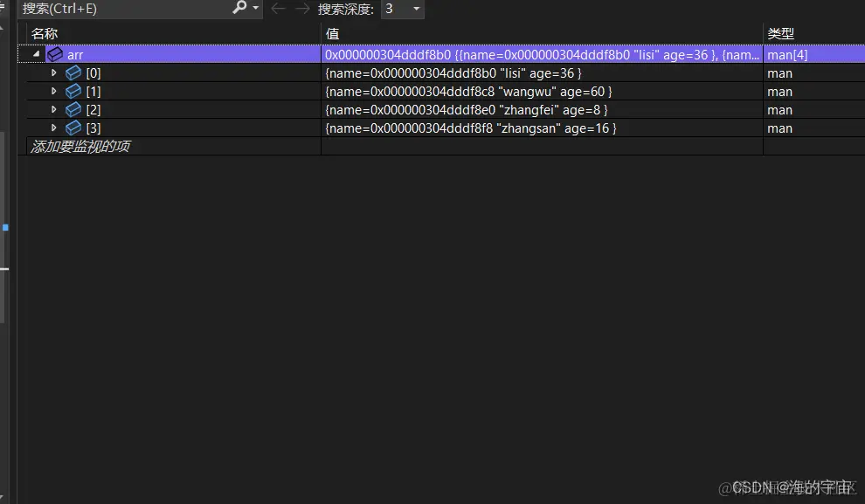
Task: Click the [1] element cube icon
Action: [x=73, y=91]
